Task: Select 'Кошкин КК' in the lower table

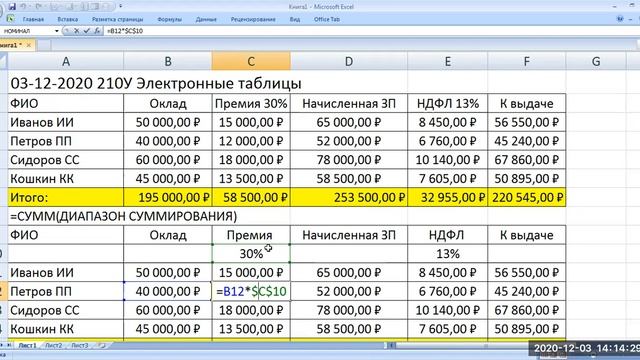Action: 66,329
